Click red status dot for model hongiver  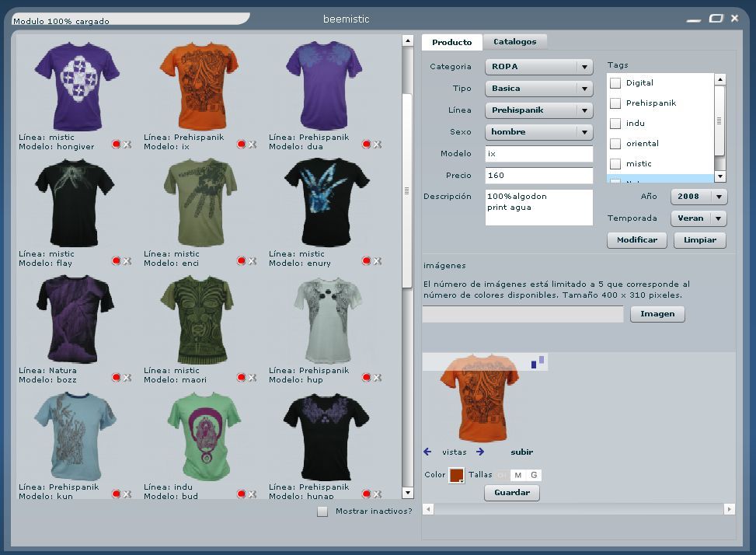(117, 144)
